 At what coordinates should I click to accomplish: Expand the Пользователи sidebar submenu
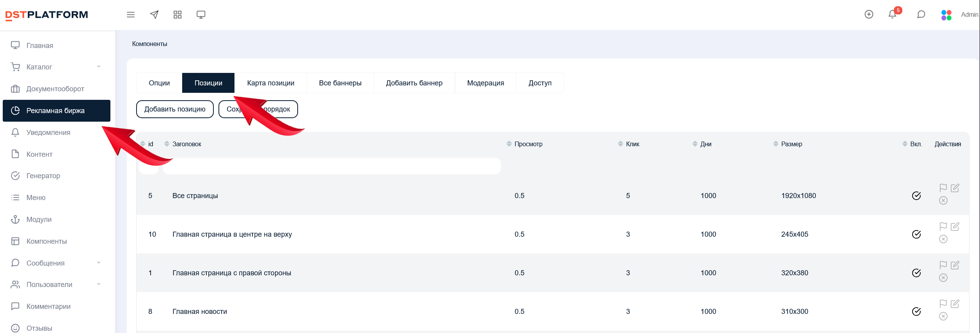point(99,284)
